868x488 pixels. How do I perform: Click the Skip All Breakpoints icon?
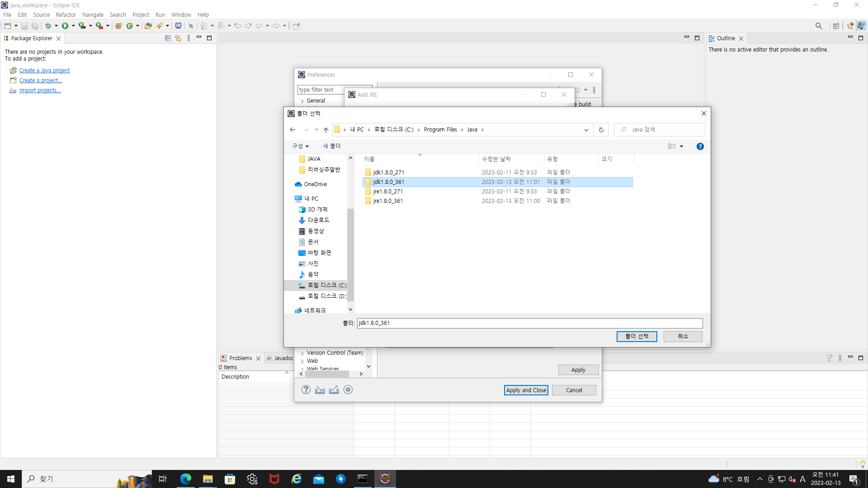pyautogui.click(x=191, y=26)
